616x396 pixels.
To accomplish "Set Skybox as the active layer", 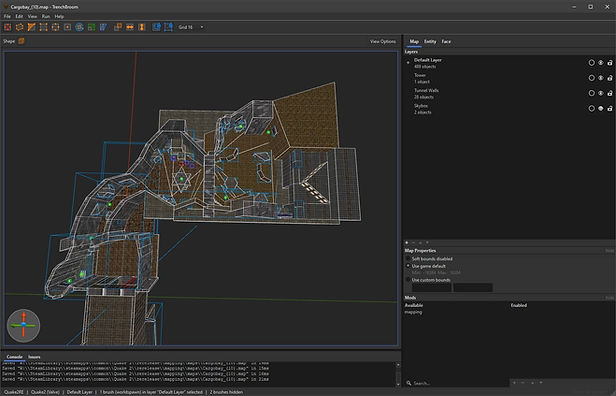I will click(591, 108).
